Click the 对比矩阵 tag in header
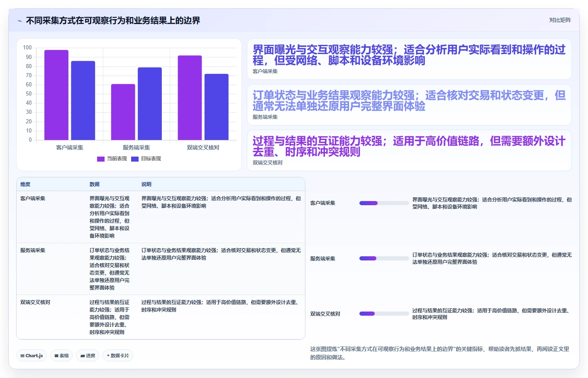The image size is (588, 378). tap(560, 20)
